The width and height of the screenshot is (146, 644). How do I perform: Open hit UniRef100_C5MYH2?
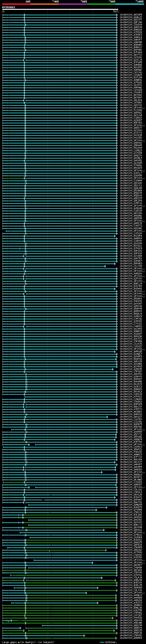[x=131, y=635]
